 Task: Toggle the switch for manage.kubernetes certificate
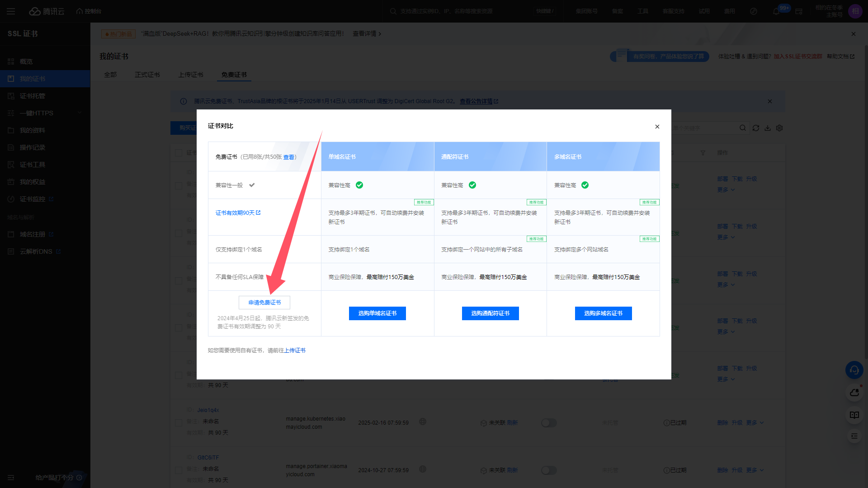click(x=549, y=423)
